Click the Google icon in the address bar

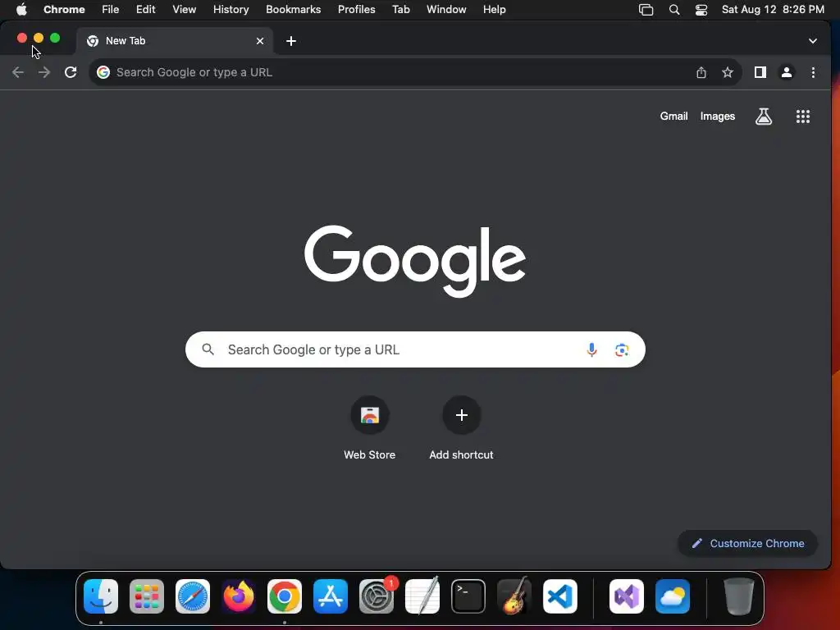pos(103,72)
